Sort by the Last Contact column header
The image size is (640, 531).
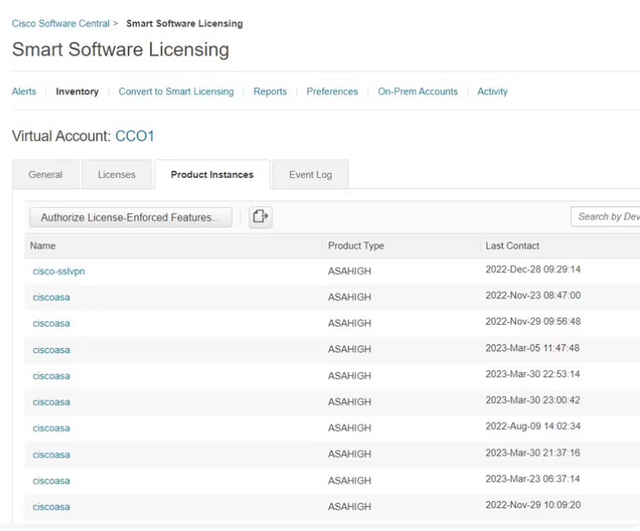(512, 246)
